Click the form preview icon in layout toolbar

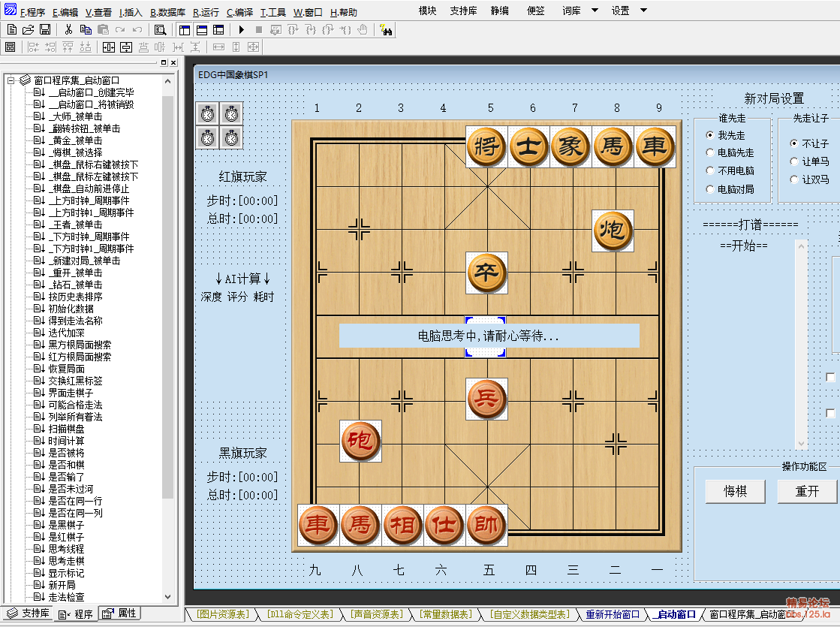click(x=11, y=47)
